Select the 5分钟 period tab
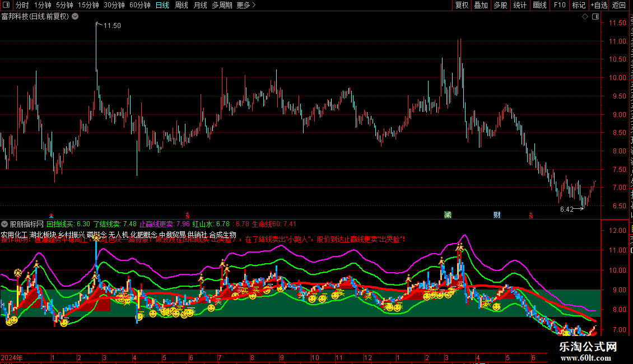 click(64, 5)
